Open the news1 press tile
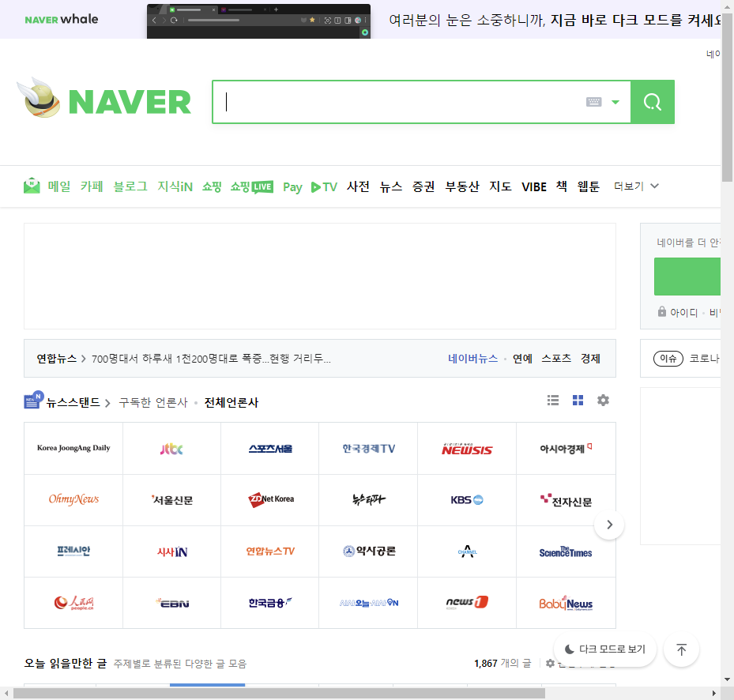This screenshot has height=700, width=734. [467, 603]
